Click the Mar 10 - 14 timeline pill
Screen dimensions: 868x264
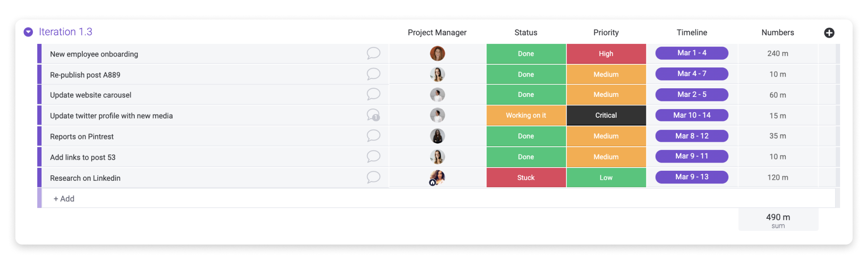point(692,115)
